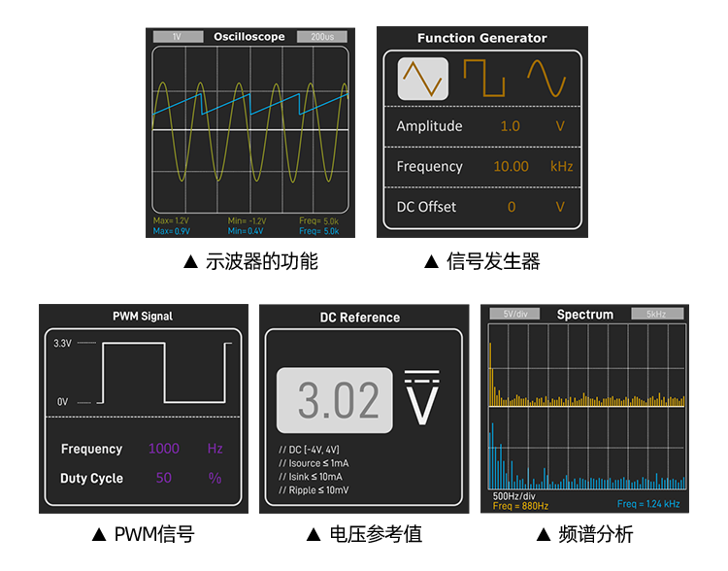Screen dimensions: 728x571
Task: Click the Spectrum 5kHz range button
Action: [x=657, y=314]
